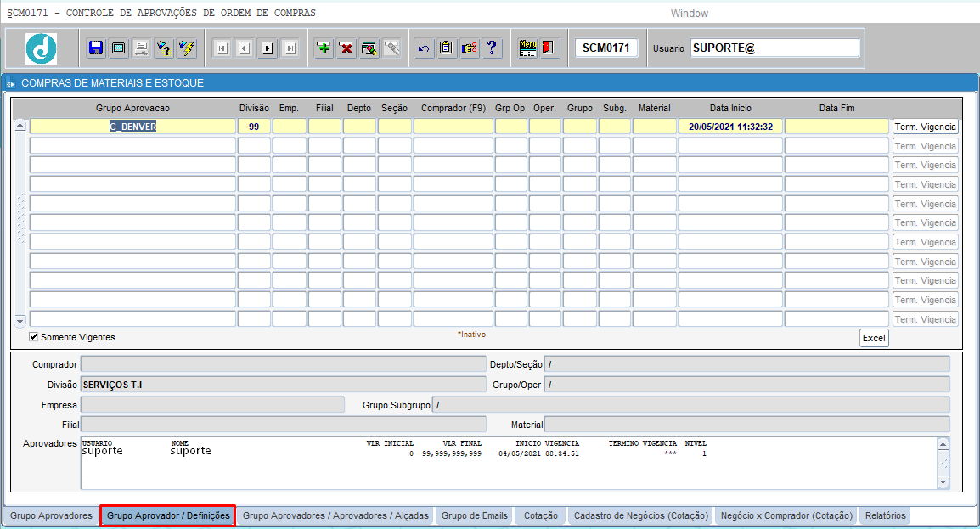The width and height of the screenshot is (980, 529).
Task: Click the Save floppy disk icon
Action: coord(96,48)
